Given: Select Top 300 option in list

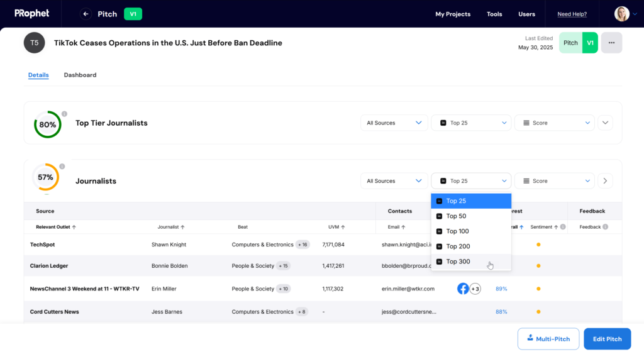Looking at the screenshot, I should [x=471, y=261].
